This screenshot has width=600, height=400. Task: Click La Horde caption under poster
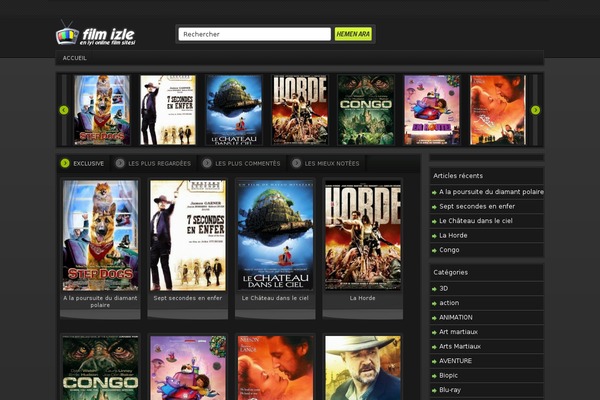(363, 298)
